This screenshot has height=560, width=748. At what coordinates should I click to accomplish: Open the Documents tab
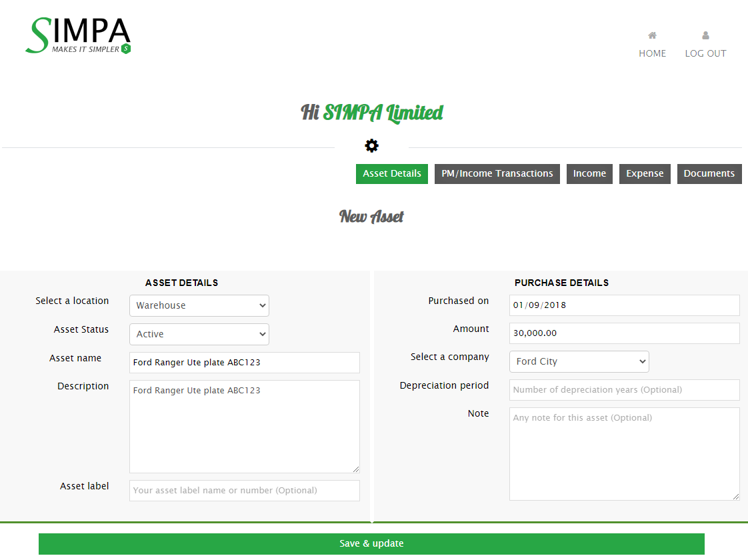[x=709, y=173]
